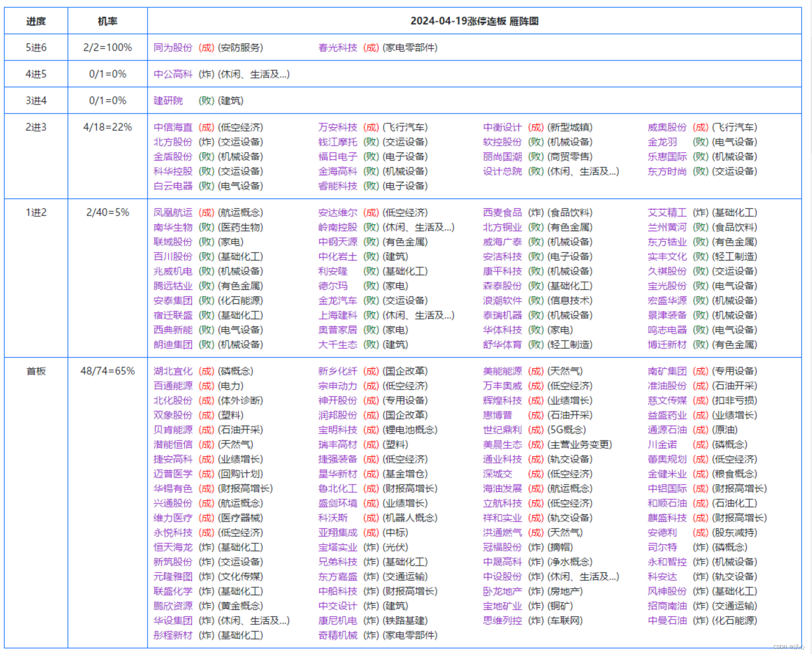This screenshot has width=812, height=654.
Task: Select the 通源石油 stock link
Action: click(x=667, y=429)
